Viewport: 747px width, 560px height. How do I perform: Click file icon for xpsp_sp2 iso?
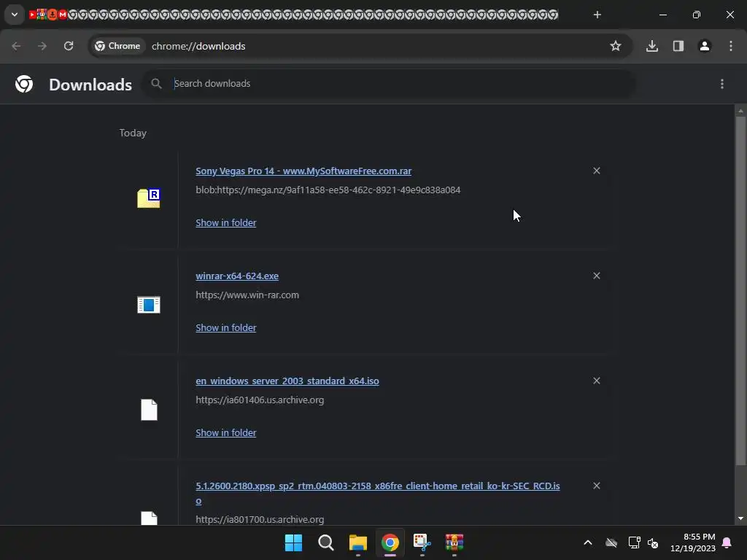pos(149,518)
